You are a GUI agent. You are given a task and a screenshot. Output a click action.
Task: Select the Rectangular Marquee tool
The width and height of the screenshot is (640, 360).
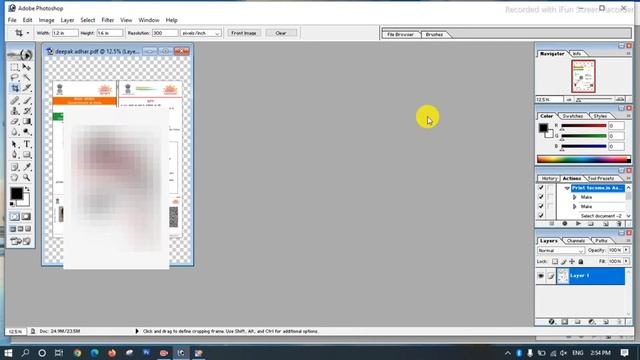[15, 67]
